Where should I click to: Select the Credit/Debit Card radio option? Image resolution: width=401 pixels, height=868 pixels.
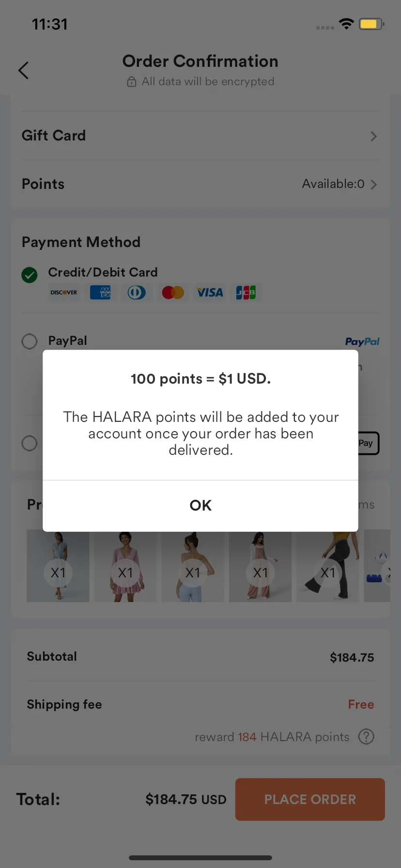tap(30, 275)
